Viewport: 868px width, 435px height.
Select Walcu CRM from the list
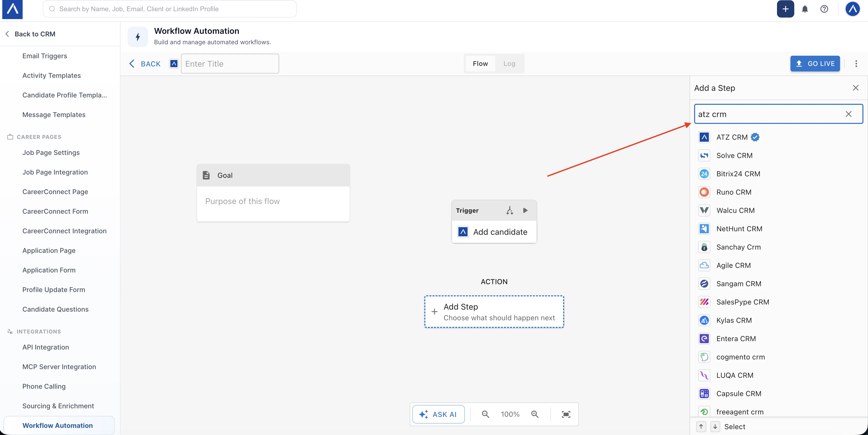(x=779, y=210)
